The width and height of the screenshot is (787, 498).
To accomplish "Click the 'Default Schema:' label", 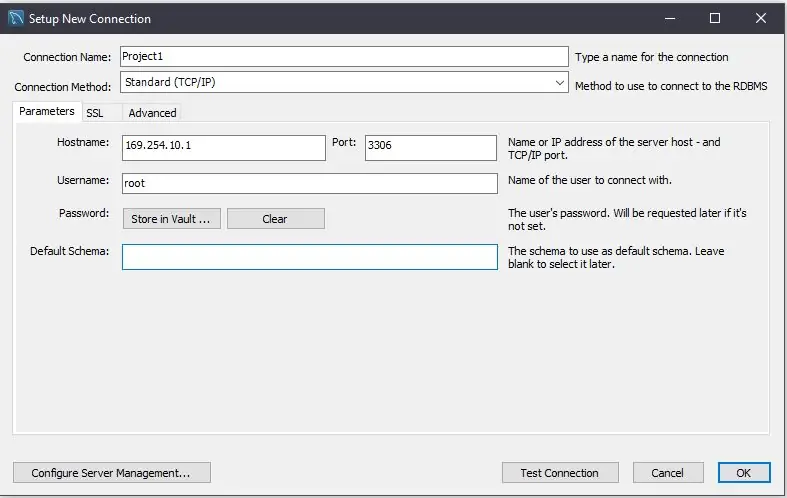I will click(69, 251).
